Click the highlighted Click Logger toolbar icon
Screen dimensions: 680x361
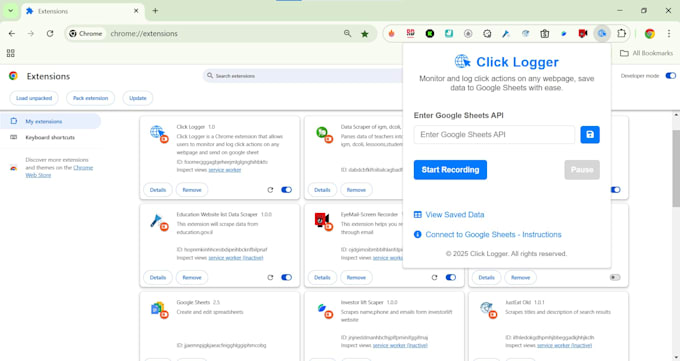tap(602, 33)
